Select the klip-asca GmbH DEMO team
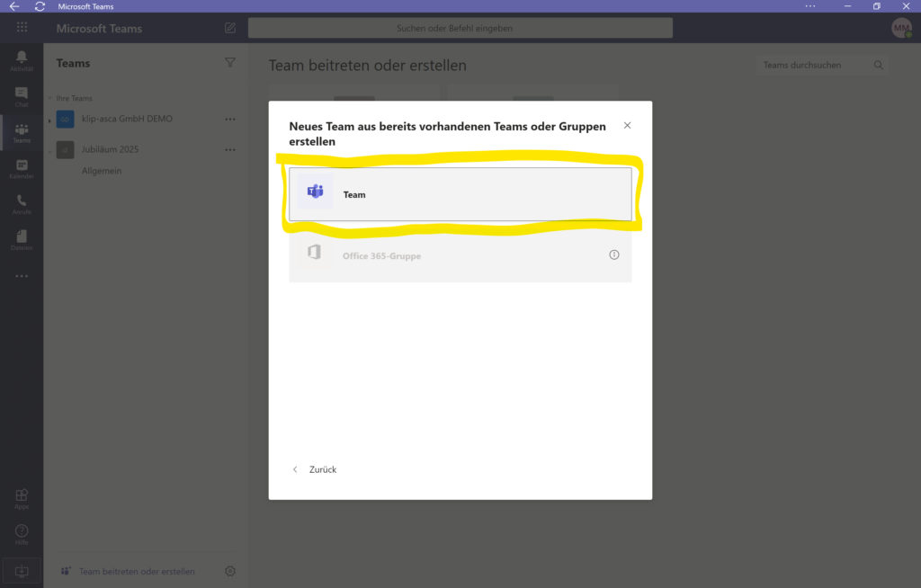Viewport: 921px width, 588px height. click(127, 119)
